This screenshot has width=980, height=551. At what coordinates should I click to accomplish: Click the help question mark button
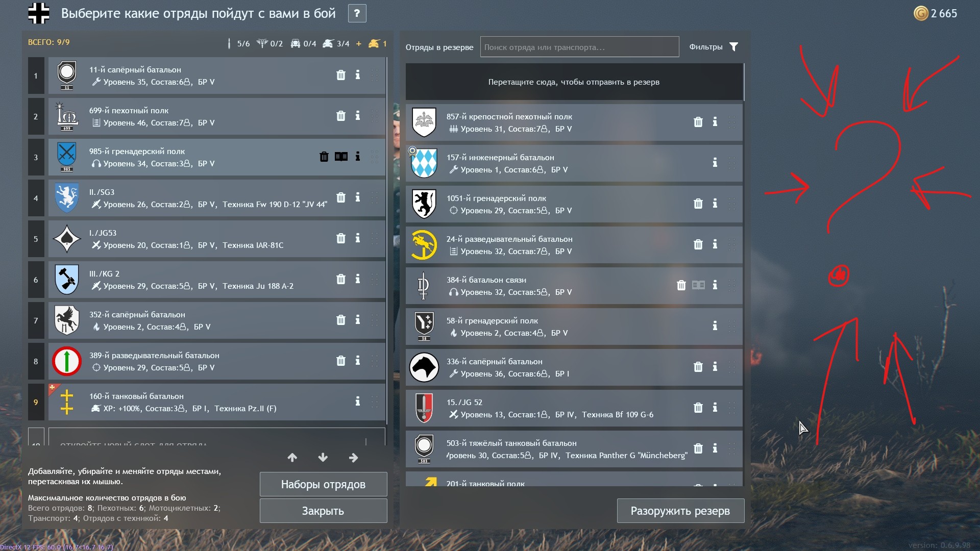click(x=357, y=13)
